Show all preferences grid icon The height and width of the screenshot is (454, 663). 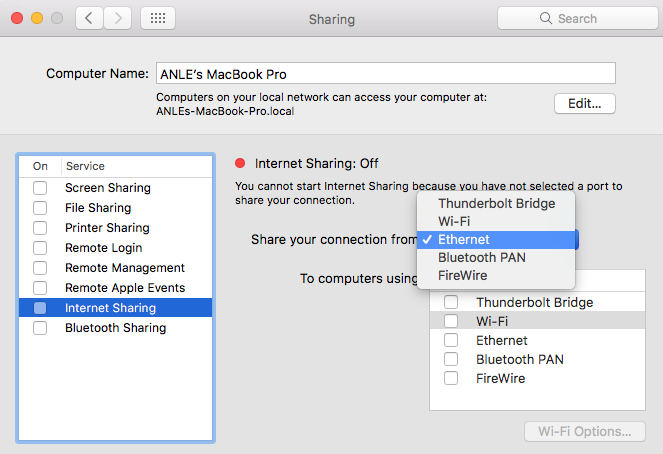tap(158, 18)
